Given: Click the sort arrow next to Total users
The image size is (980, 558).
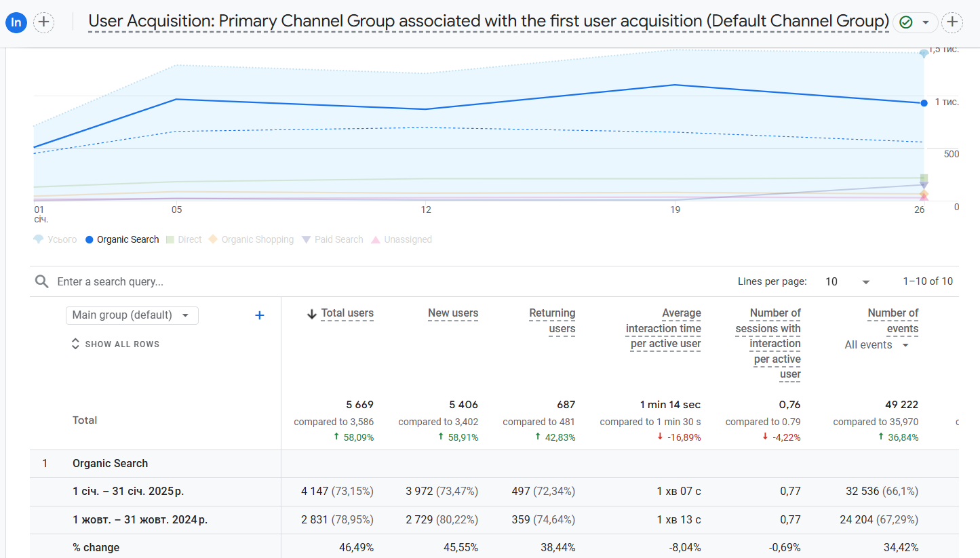Looking at the screenshot, I should 312,314.
